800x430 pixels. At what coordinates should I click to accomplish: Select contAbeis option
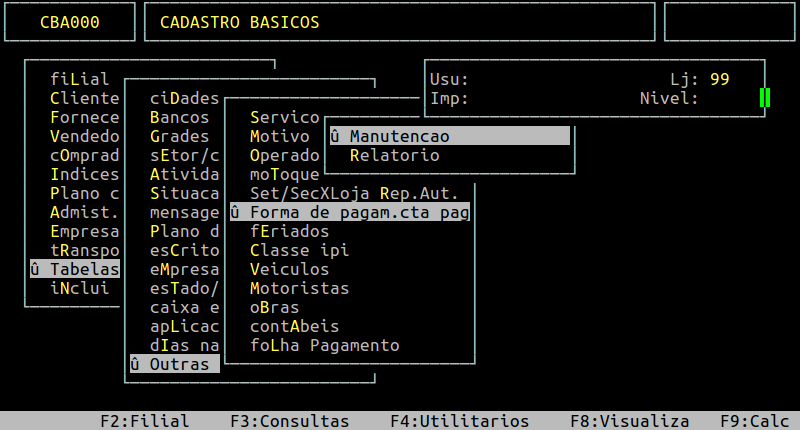294,327
